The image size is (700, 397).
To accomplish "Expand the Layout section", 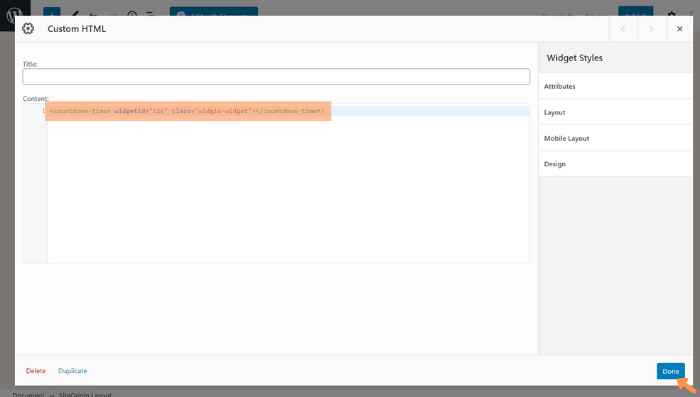I will point(616,112).
